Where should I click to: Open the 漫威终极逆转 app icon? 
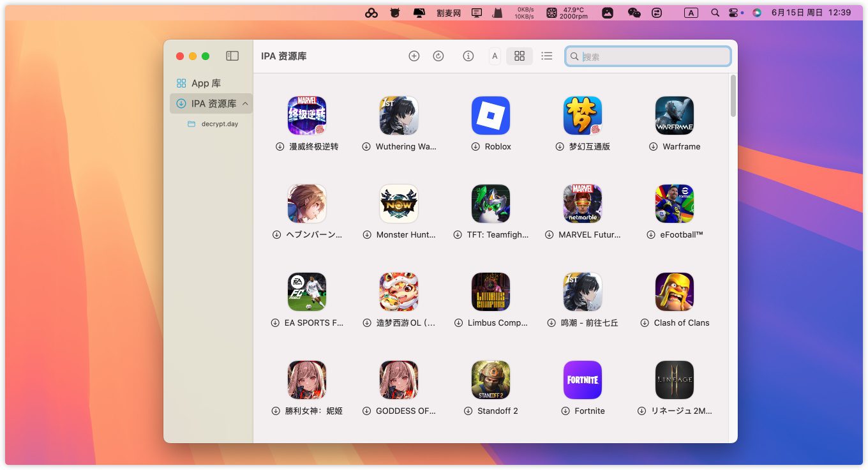point(307,116)
